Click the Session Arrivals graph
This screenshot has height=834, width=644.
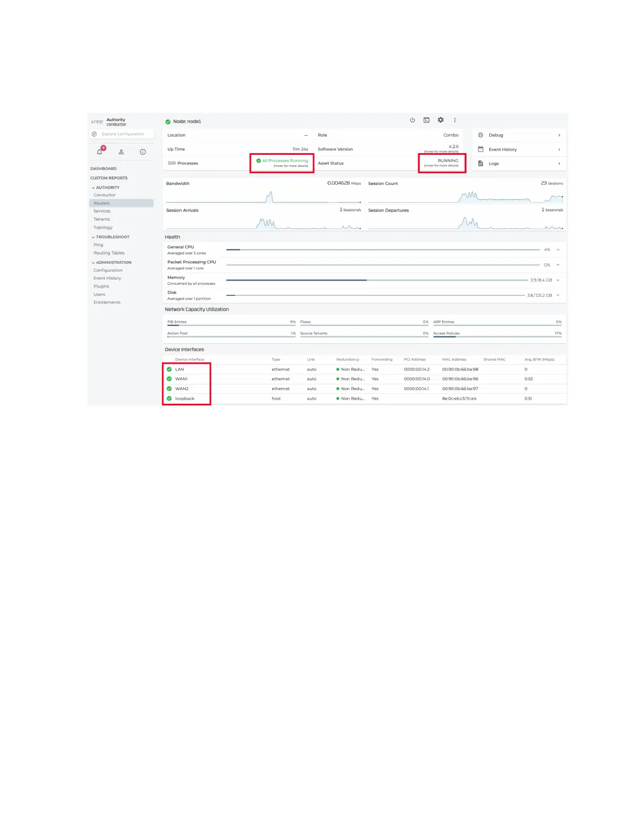tap(263, 224)
